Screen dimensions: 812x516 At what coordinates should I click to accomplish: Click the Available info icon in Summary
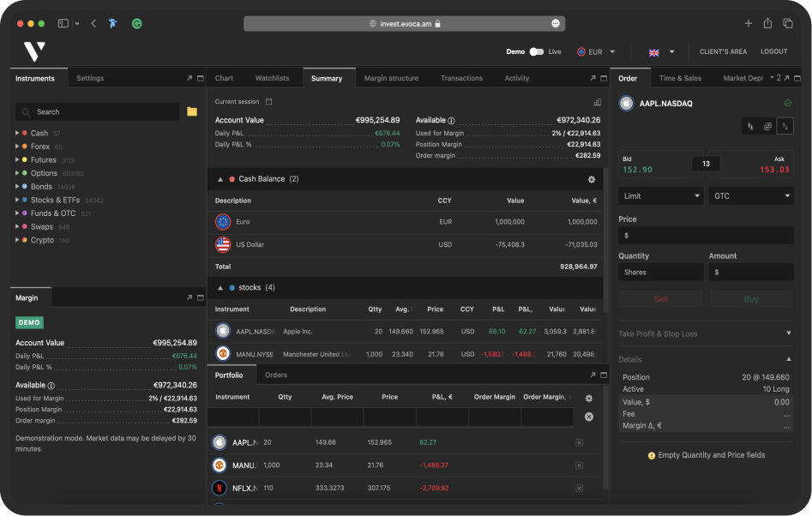click(452, 121)
